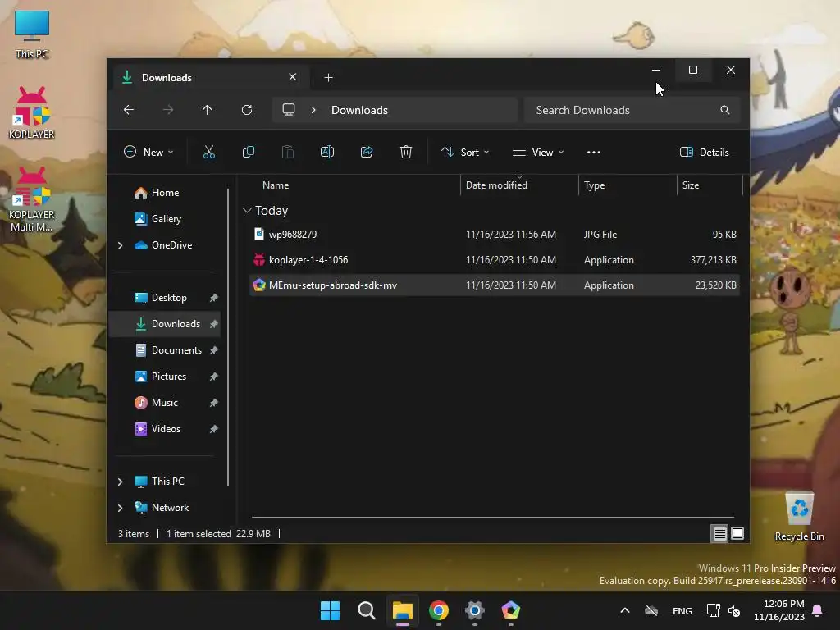Toggle the Details pane button
Viewport: 840px width, 630px height.
point(704,152)
